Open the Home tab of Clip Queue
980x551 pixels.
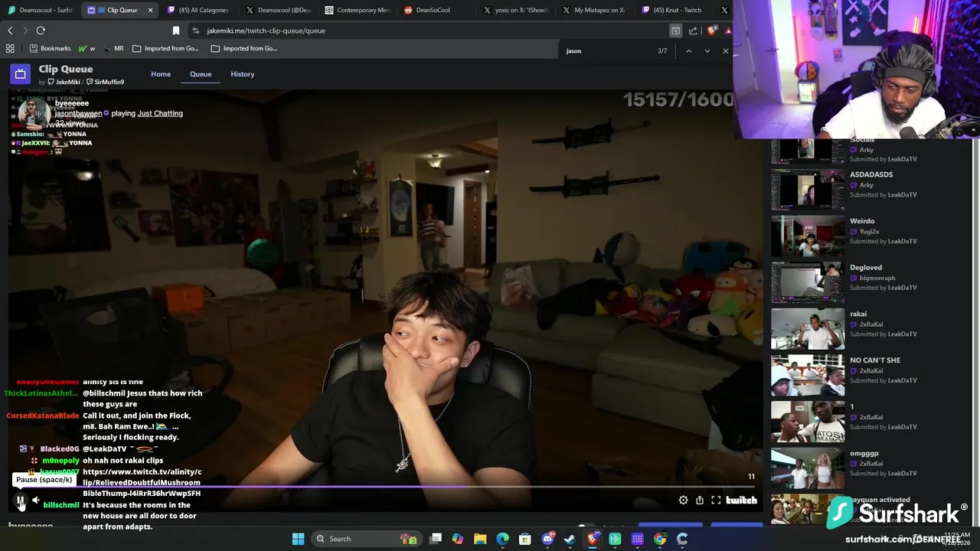point(161,74)
